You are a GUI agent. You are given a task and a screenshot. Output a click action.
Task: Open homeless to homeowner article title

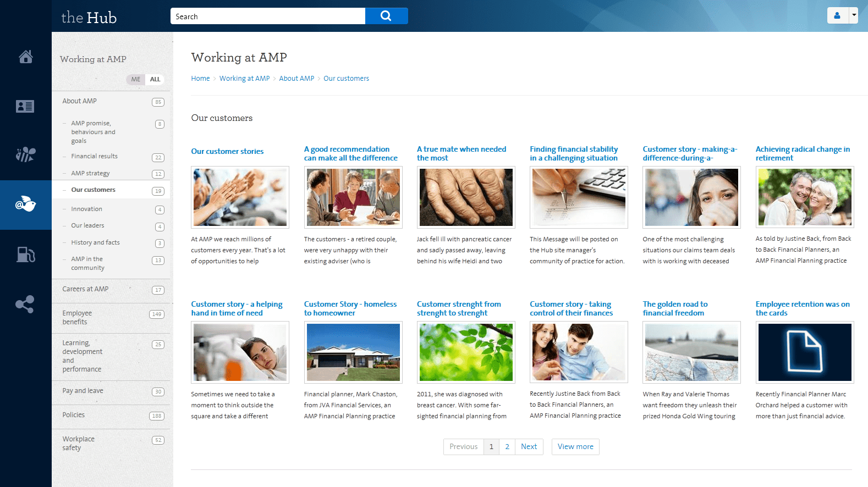point(350,308)
